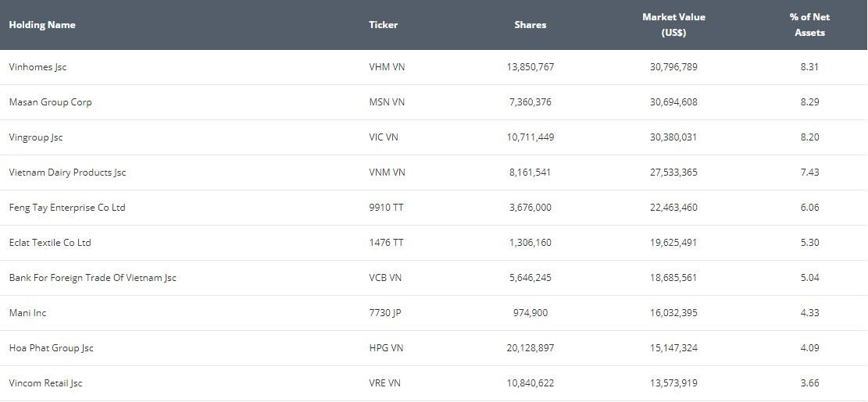This screenshot has width=868, height=402.
Task: Open Bank For Foreign Trade Of Vietnam
Action: pyautogui.click(x=92, y=278)
